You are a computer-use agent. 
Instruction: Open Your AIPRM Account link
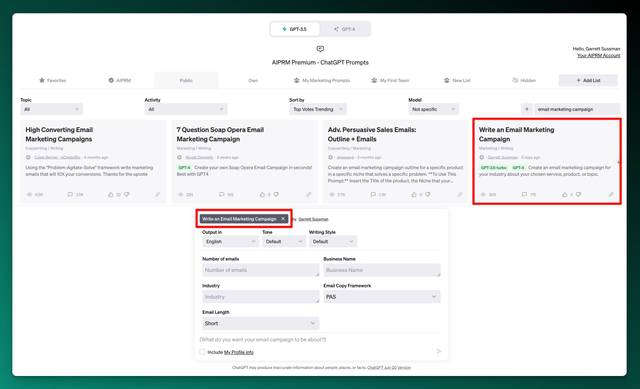598,56
